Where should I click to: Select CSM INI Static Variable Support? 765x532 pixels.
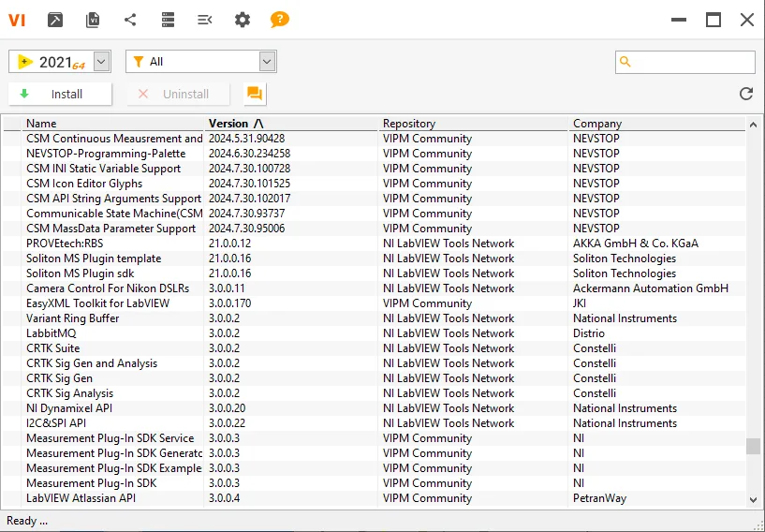375,169
